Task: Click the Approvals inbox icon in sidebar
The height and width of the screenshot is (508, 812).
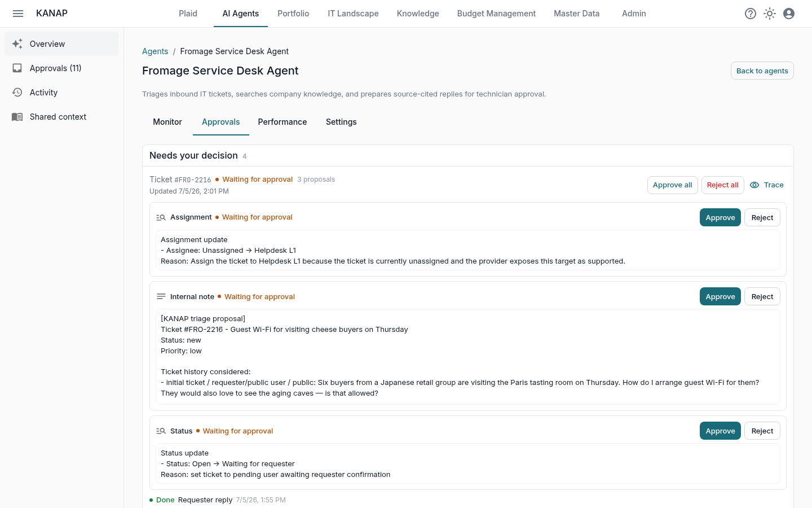Action: click(17, 68)
